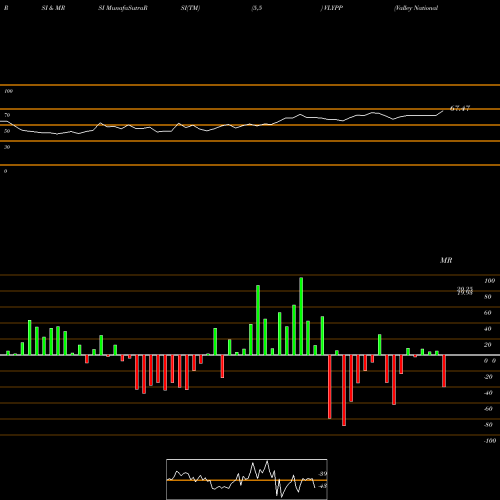
Task: Click the 'SI MunafaSutraR' header text
Action: point(123,8)
